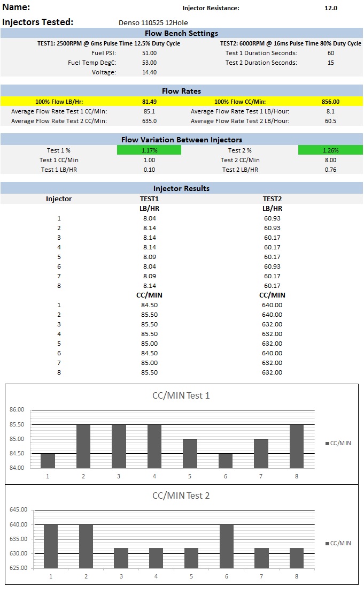The width and height of the screenshot is (364, 602).
Task: Click injector 6 bar in CC/MIN Test 2 chart
Action: pos(226,546)
